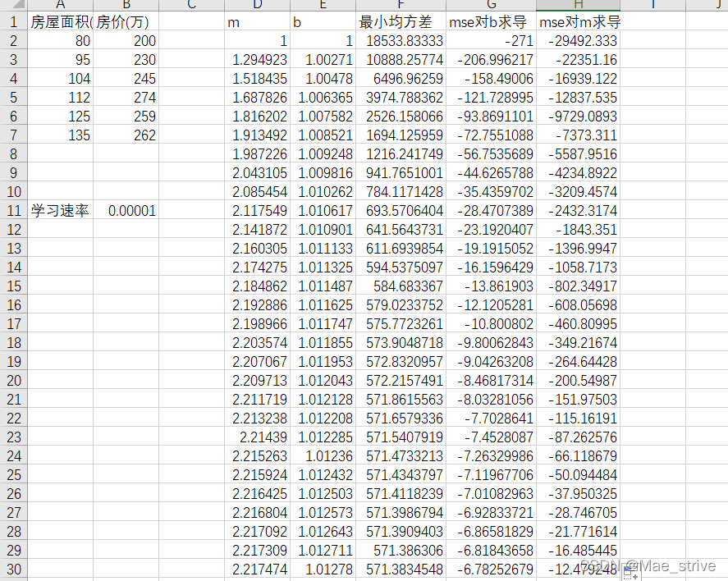The width and height of the screenshot is (728, 581).
Task: Click the cell showing -50.094484
Action: (579, 475)
